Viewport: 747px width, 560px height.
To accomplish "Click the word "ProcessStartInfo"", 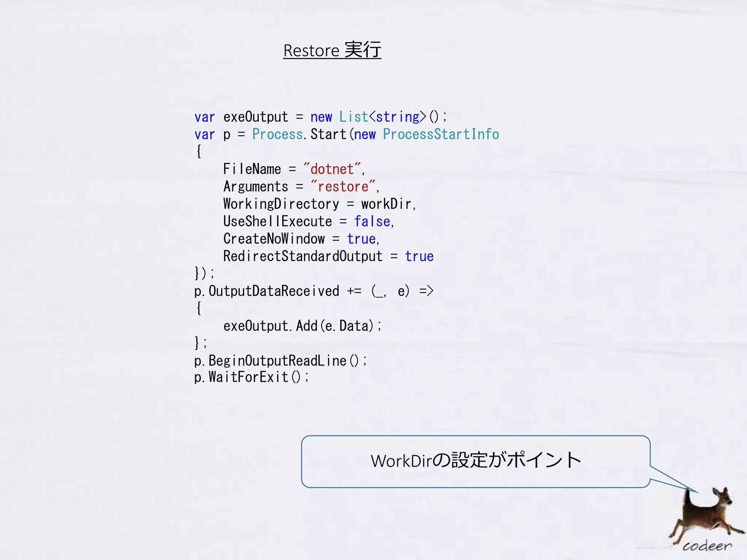I will pos(441,134).
